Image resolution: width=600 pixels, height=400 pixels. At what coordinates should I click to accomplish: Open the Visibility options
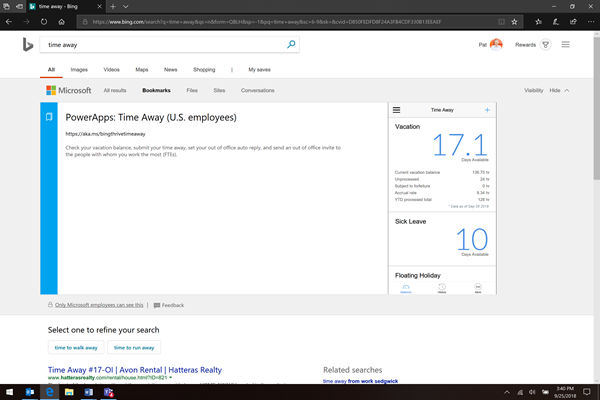point(534,90)
